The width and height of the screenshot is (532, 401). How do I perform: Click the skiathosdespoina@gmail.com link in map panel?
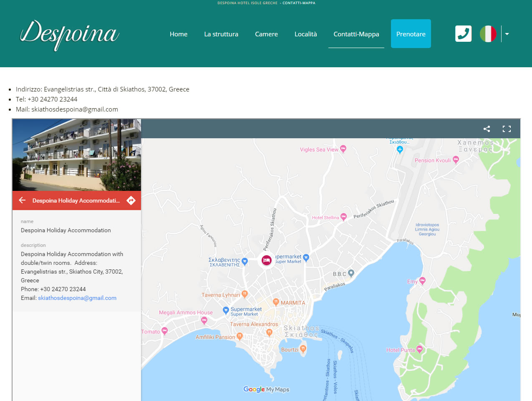pyautogui.click(x=77, y=298)
